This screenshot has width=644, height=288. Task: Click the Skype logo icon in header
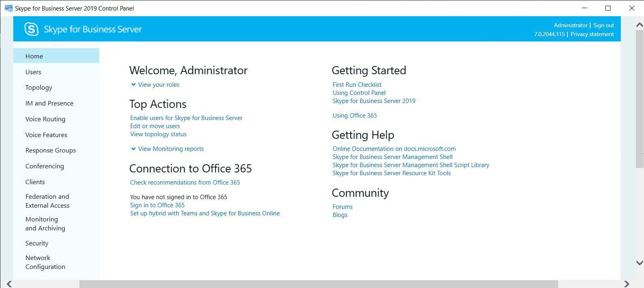coord(31,29)
